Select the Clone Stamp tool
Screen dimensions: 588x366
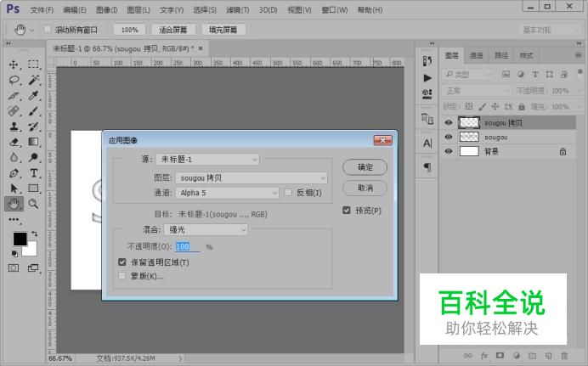[14, 127]
